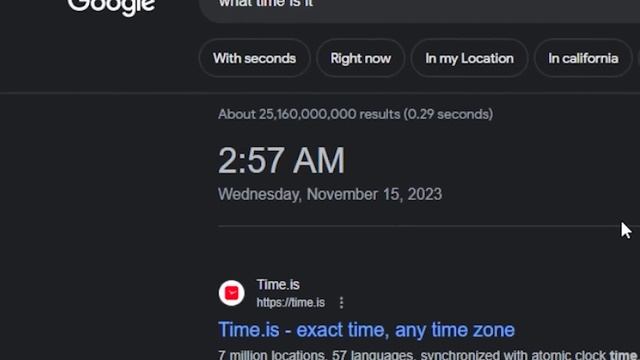
Task: Click the Google logo
Action: coord(111,7)
